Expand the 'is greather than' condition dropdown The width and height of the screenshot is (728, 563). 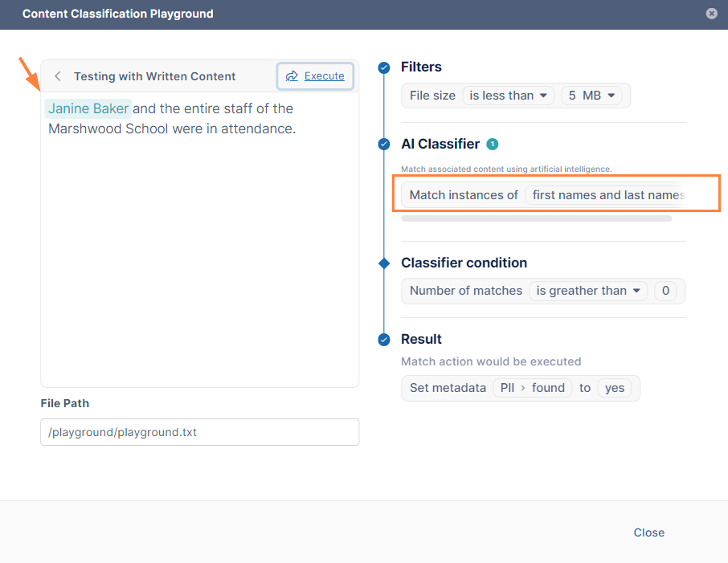pos(587,291)
